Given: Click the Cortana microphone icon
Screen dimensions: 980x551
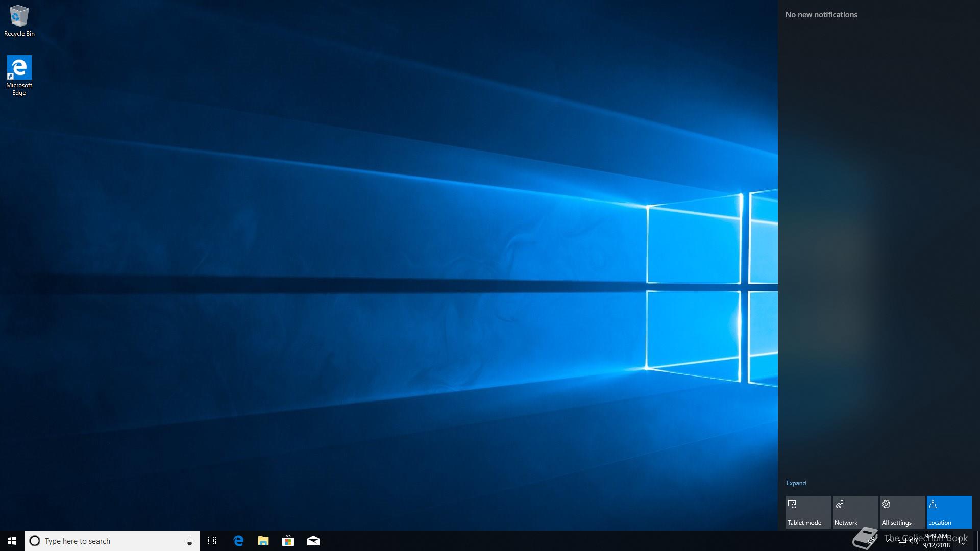Looking at the screenshot, I should click(x=189, y=541).
